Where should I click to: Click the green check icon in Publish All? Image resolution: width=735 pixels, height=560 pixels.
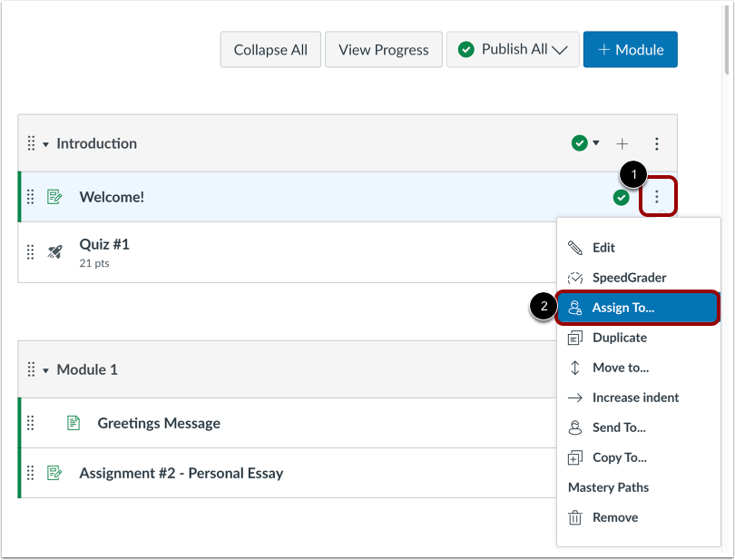(x=465, y=49)
